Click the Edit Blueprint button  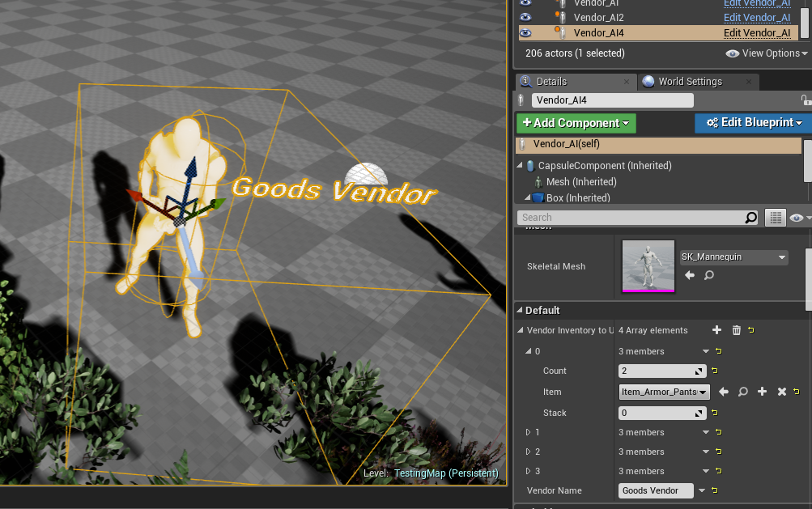pos(754,123)
